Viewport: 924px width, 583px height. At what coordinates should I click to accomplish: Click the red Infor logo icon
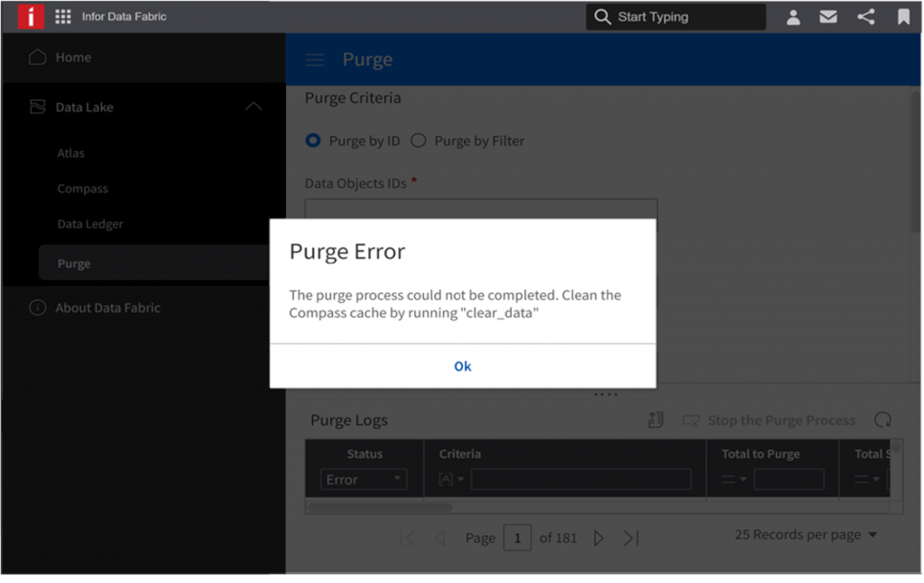[31, 16]
